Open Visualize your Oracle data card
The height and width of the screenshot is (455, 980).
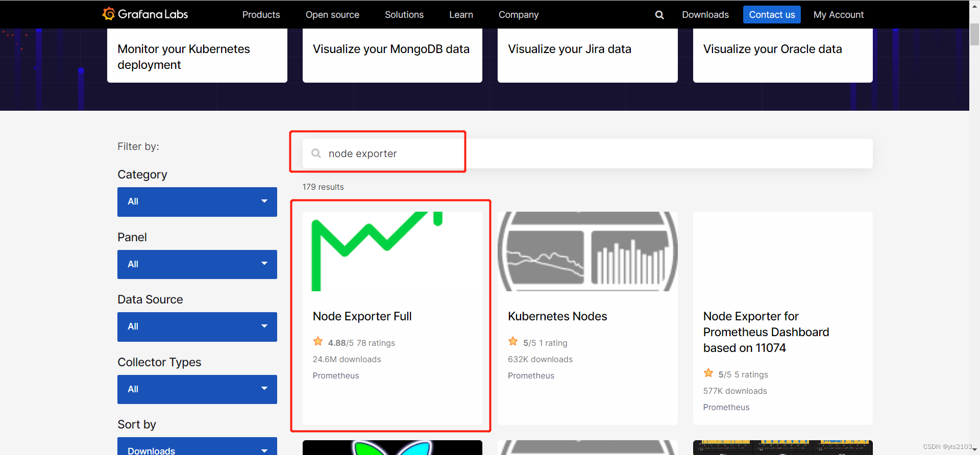[x=782, y=55]
